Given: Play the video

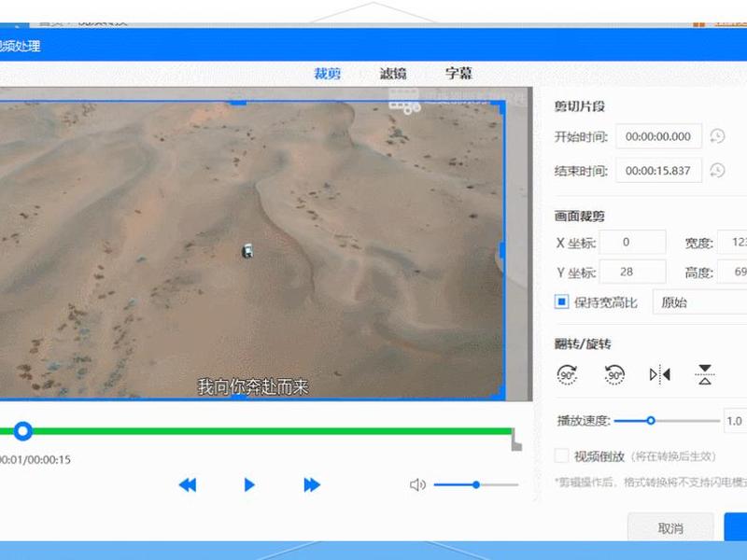Looking at the screenshot, I should [248, 484].
